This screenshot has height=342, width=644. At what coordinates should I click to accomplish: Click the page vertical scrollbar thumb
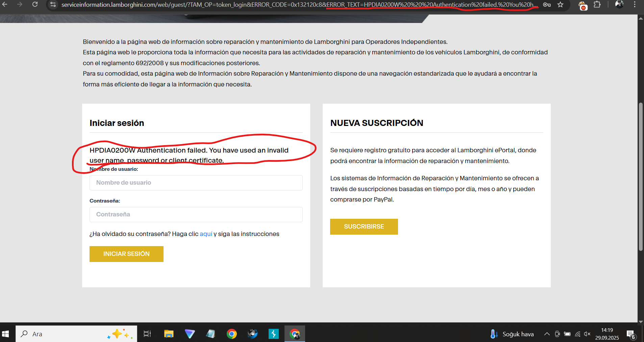click(641, 177)
